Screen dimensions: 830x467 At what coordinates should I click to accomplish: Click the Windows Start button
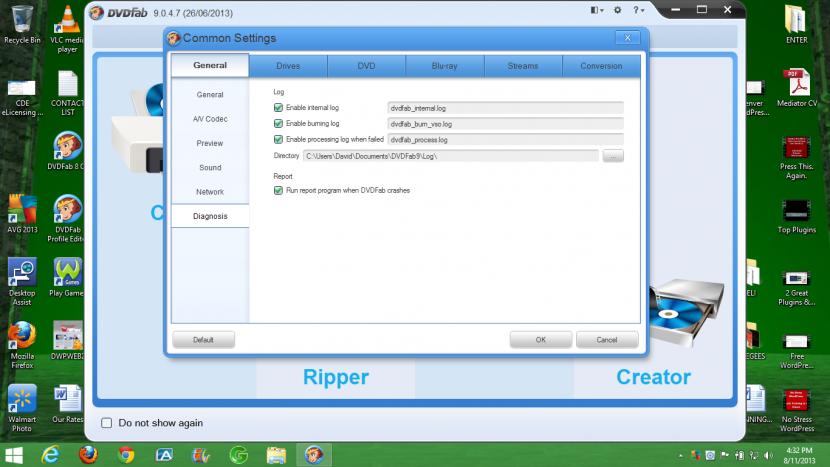click(14, 455)
